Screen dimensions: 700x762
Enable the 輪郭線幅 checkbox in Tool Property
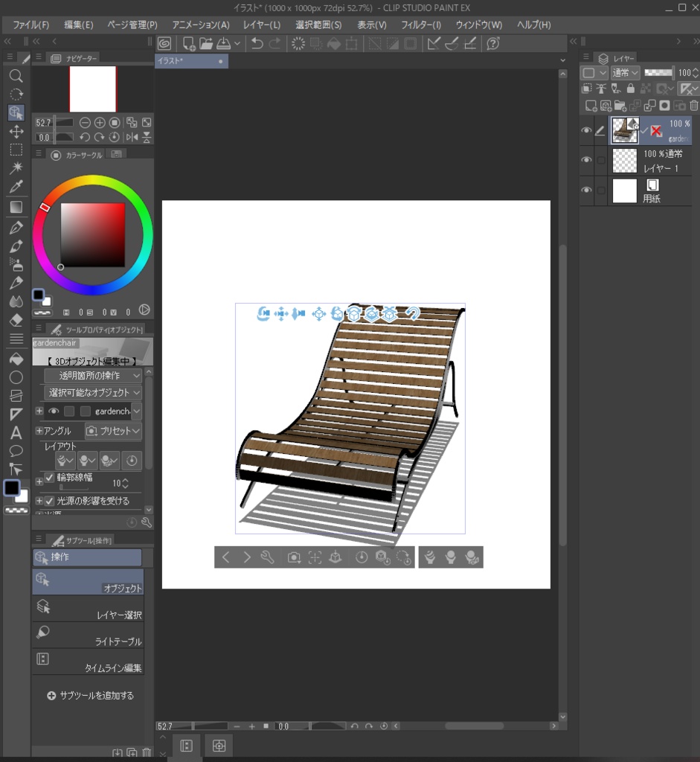point(49,479)
